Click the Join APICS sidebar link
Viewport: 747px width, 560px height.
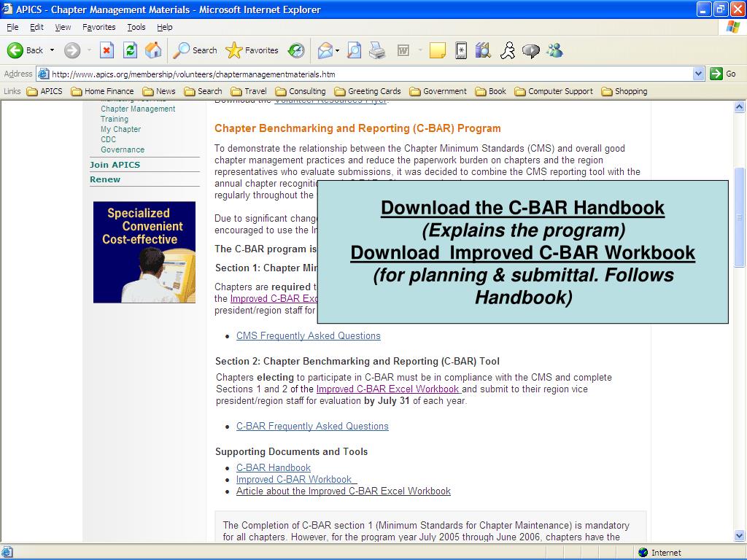point(115,165)
